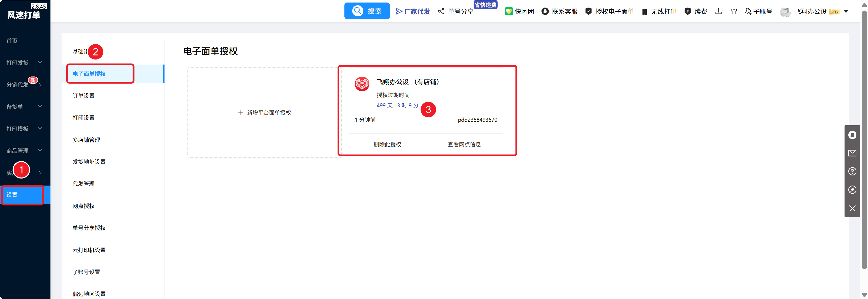
Task: Open the question mark help icon
Action: pos(852,171)
